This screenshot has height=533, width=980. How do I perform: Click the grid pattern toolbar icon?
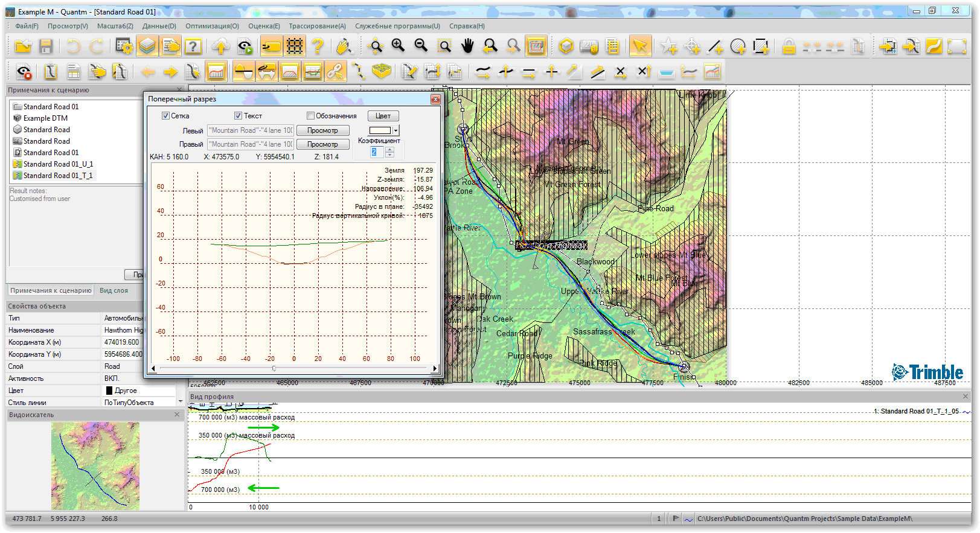(295, 46)
